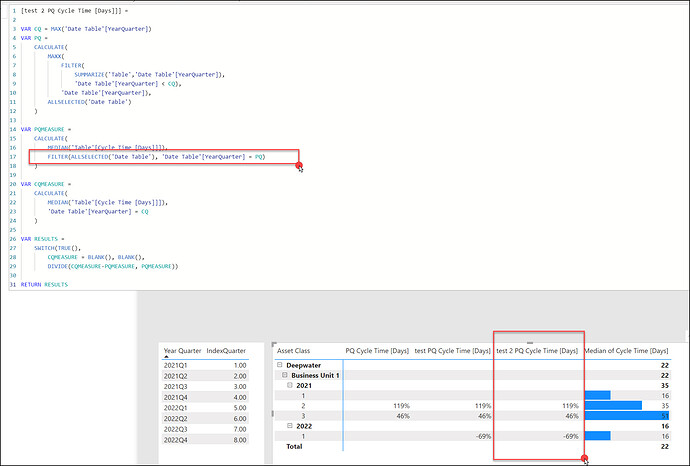The image size is (690, 466).
Task: Click the -69% value under test 2 PQ Cycle Time
Action: pos(571,436)
